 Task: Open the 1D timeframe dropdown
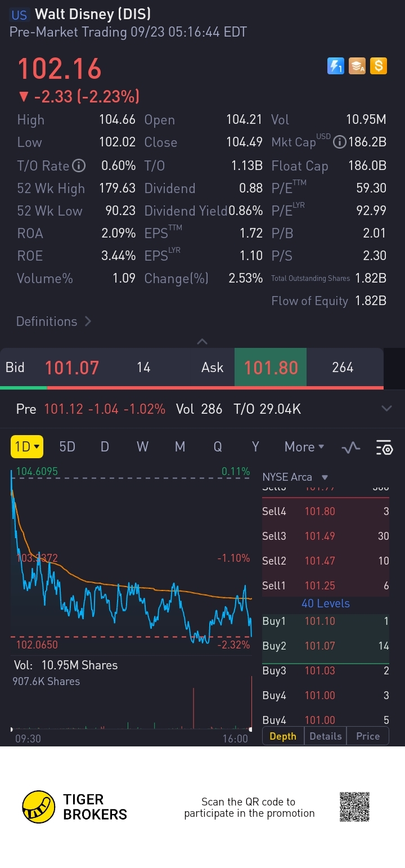click(x=26, y=447)
